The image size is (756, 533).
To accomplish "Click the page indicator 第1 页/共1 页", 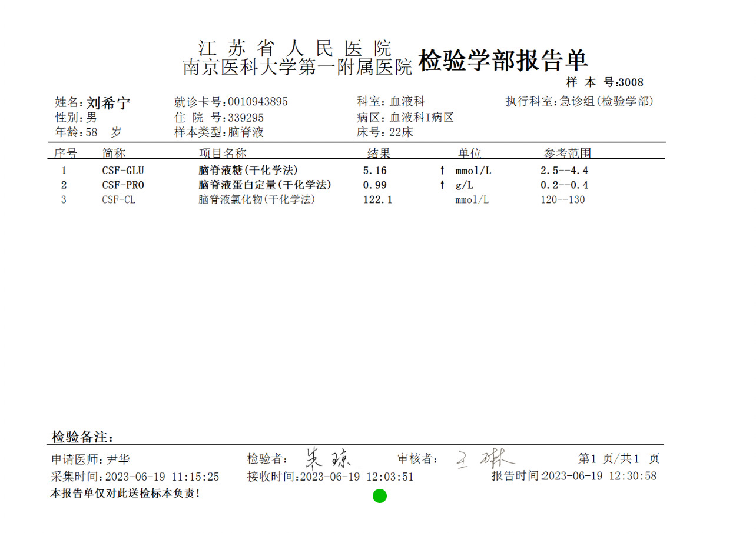I will [619, 459].
